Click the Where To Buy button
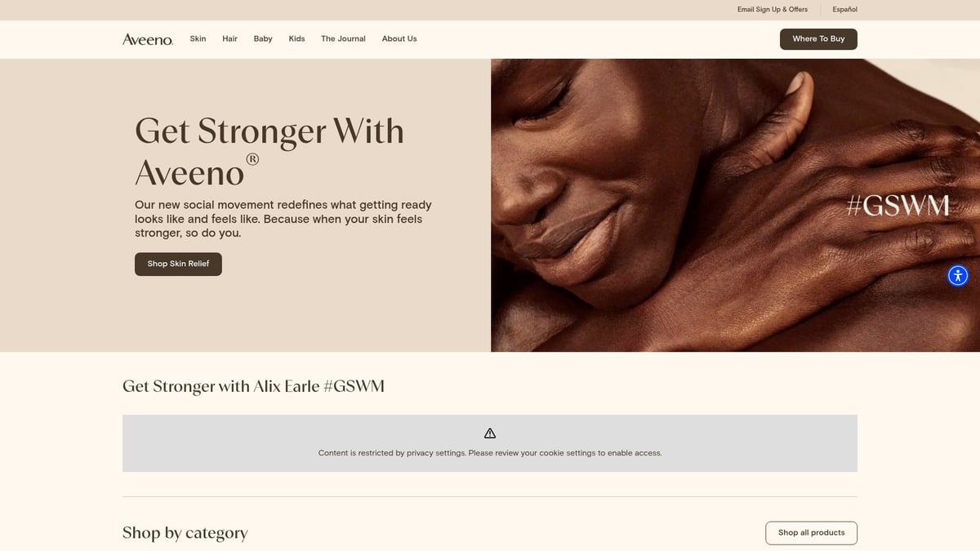This screenshot has height=551, width=980. 818,39
